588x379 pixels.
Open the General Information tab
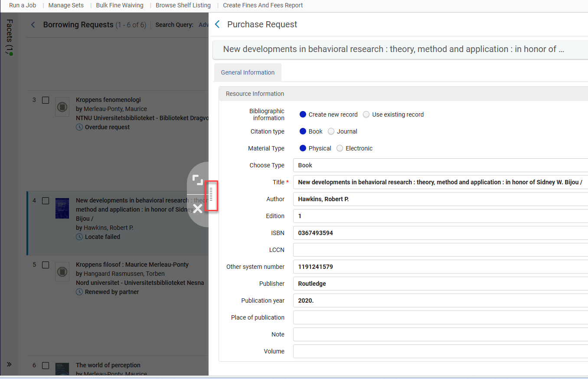248,72
